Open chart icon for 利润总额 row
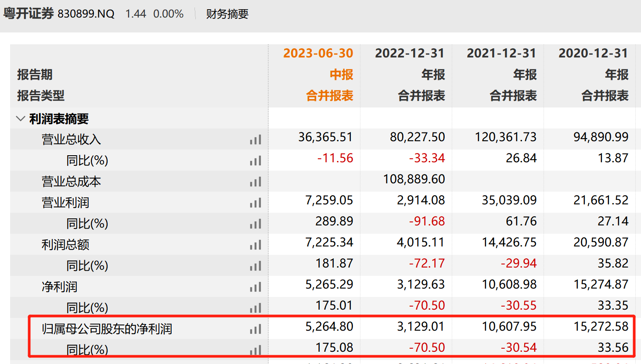The image size is (641, 364). (x=256, y=245)
